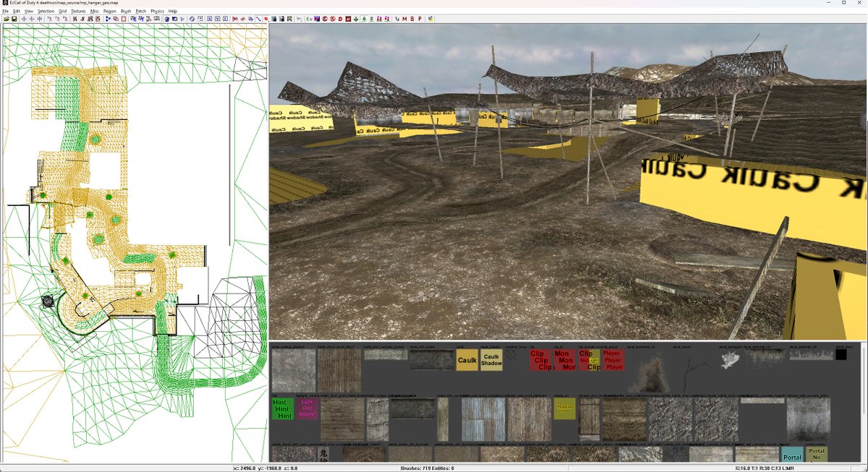Click the red M toolbar icon

click(x=404, y=19)
